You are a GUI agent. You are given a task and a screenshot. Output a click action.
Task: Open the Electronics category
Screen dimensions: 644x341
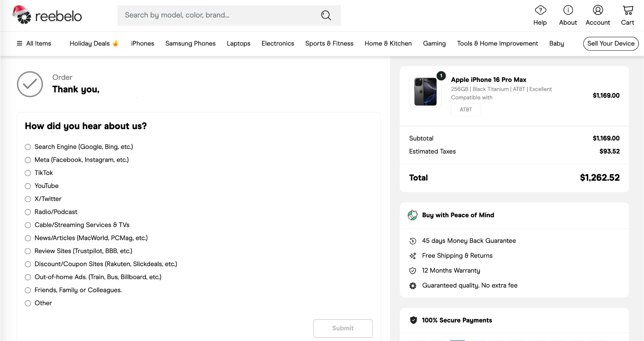[x=278, y=43]
